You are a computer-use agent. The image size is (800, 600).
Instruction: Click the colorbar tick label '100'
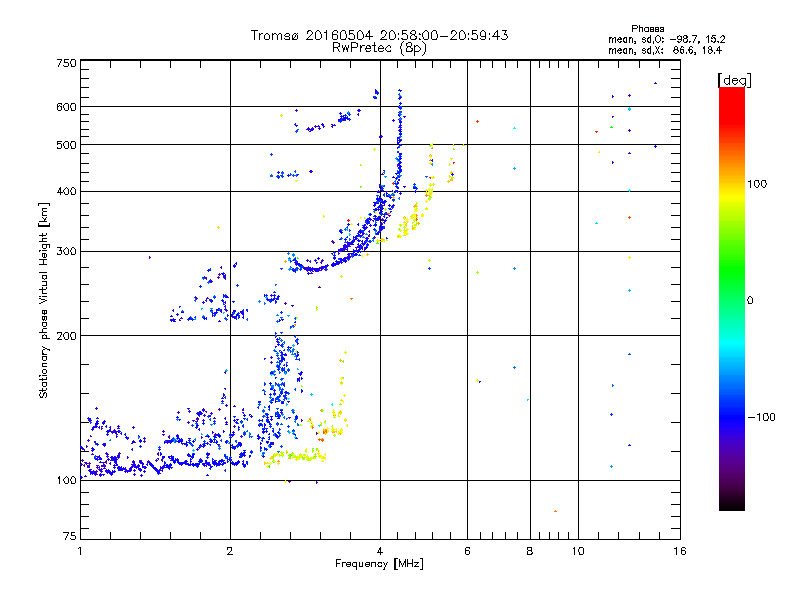point(757,184)
